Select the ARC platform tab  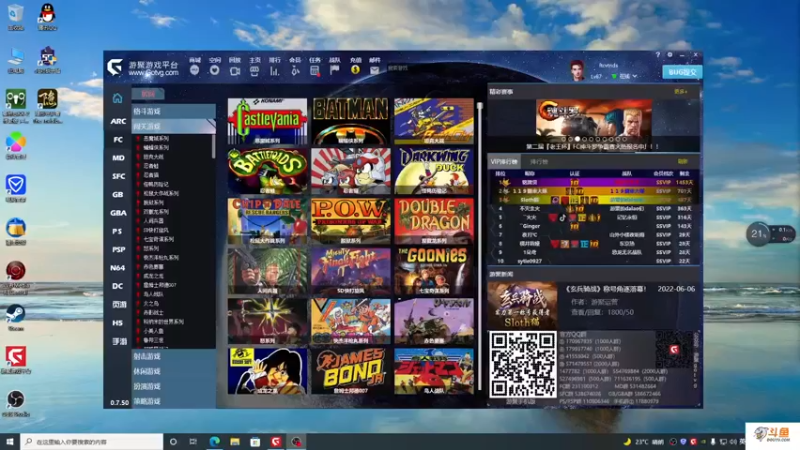click(118, 121)
